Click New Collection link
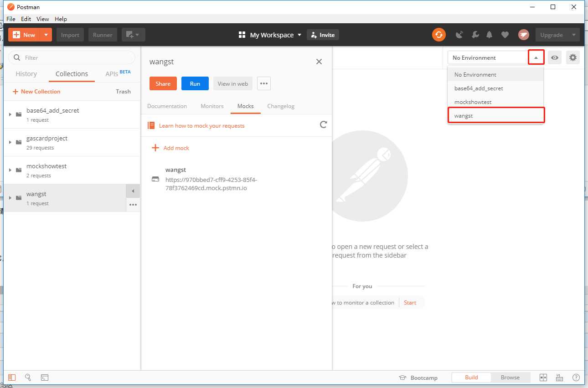Image resolution: width=588 pixels, height=388 pixels. (x=36, y=91)
